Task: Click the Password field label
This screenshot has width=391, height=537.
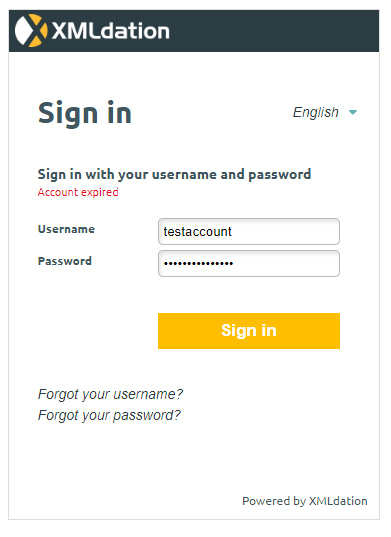Action: coord(65,261)
